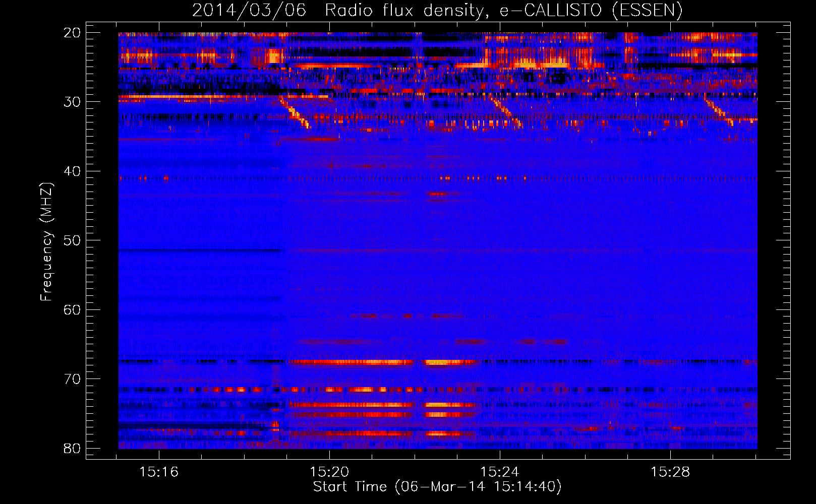Select the 15:24 time tick label
Image resolution: width=816 pixels, height=504 pixels.
tap(500, 472)
